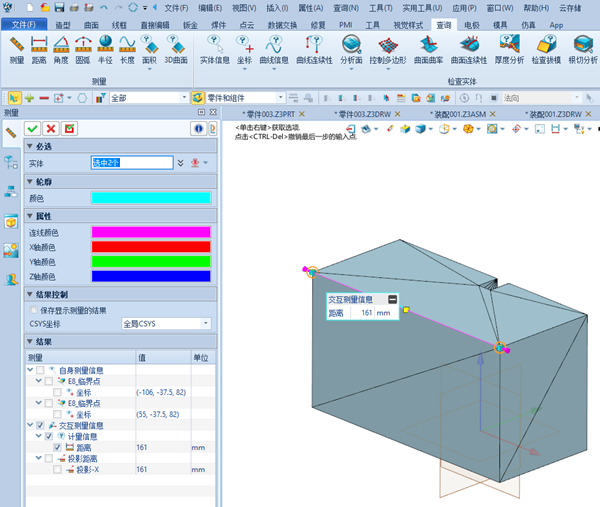Screen dimensions: 600x507
Task: Click the 分析面 analyze face icon
Action: 351,50
